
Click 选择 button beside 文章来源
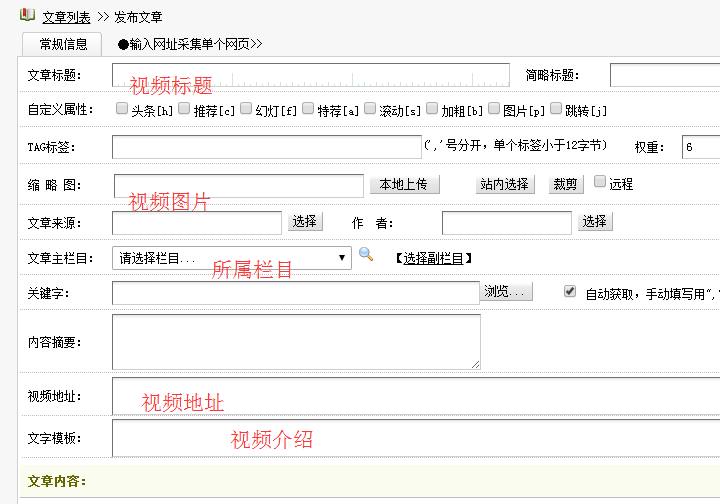[305, 222]
